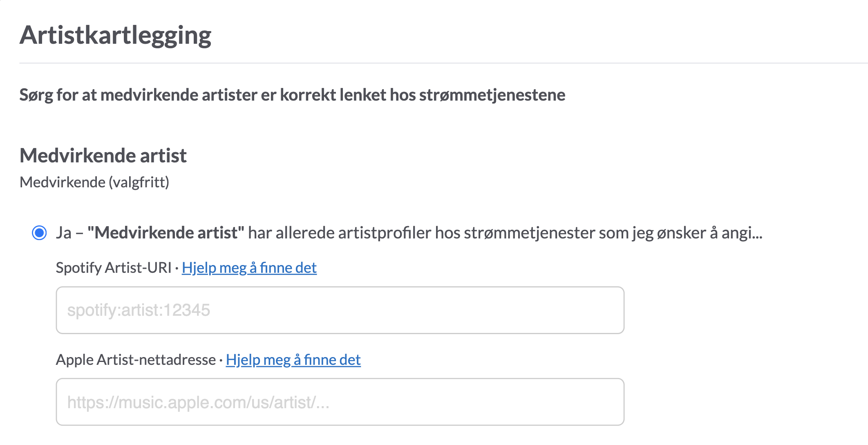Click the "Spotify Artist-URI" field label
868x445 pixels.
click(x=114, y=268)
